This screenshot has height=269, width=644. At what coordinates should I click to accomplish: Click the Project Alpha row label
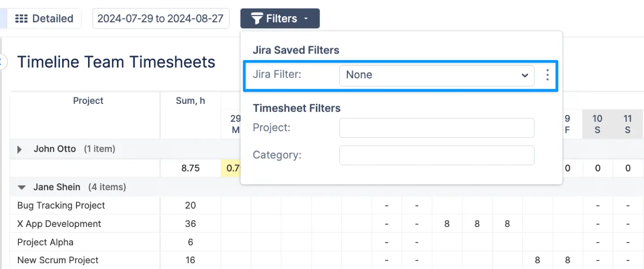click(x=45, y=242)
